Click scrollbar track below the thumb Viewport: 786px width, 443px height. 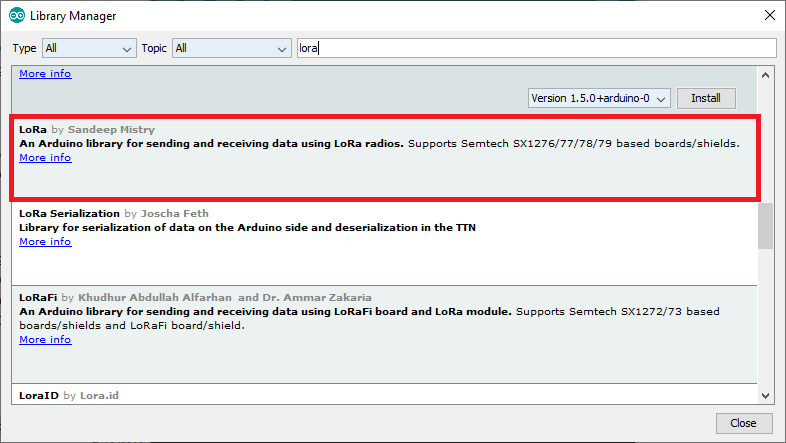click(766, 320)
